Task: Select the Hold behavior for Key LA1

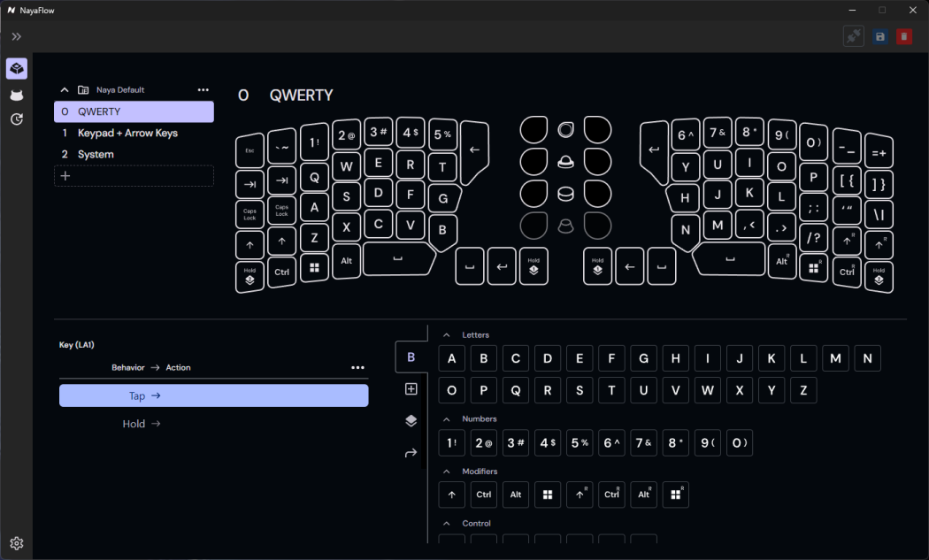Action: click(x=142, y=424)
